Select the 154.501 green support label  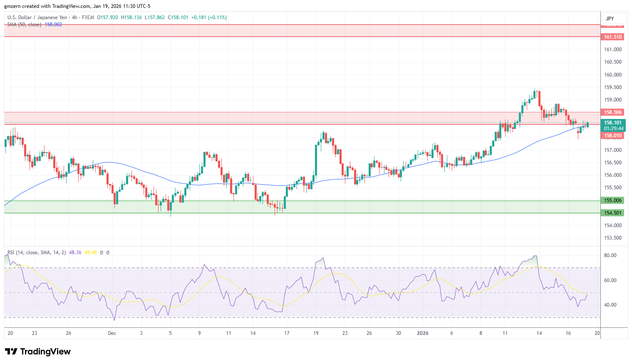coord(613,213)
